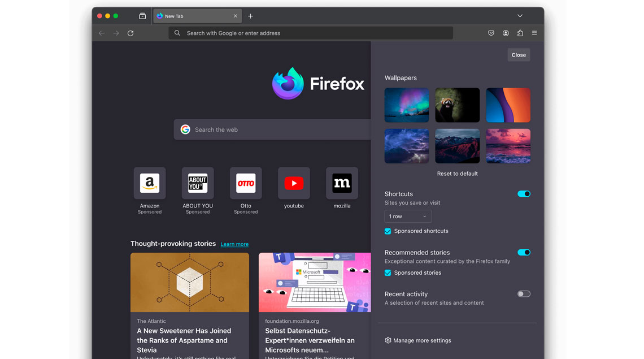Click the sidebar panel icon left of the tab
The image size is (644, 359).
[142, 16]
